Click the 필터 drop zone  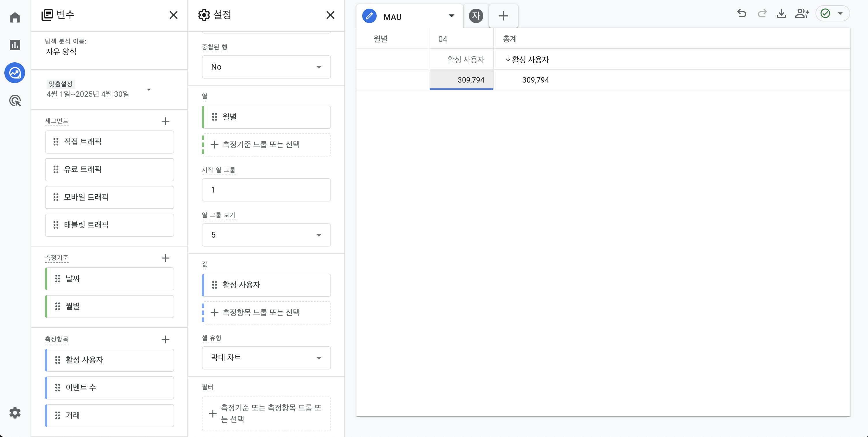[266, 414]
